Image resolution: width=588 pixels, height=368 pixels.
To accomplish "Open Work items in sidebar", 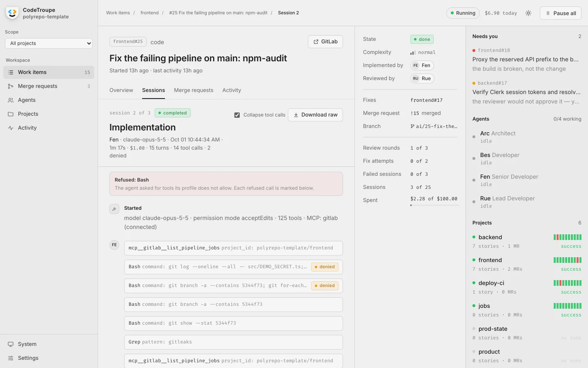I will [49, 72].
